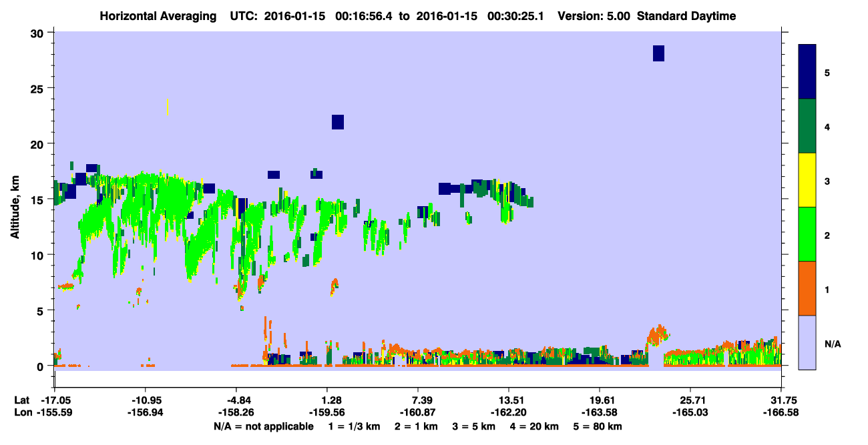The width and height of the screenshot is (868, 445).
Task: Click longitude value -158.26
Action: pyautogui.click(x=236, y=413)
